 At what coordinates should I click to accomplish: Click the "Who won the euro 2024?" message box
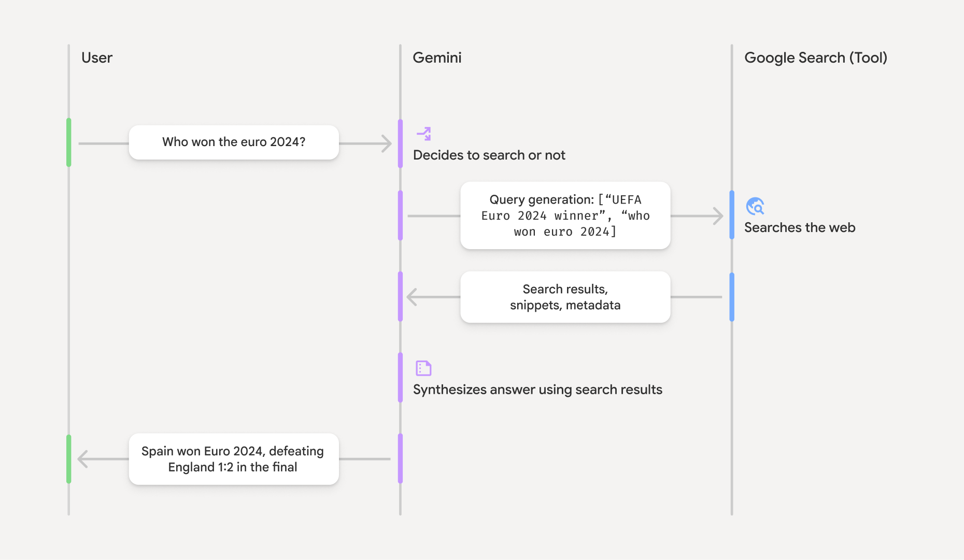tap(234, 142)
